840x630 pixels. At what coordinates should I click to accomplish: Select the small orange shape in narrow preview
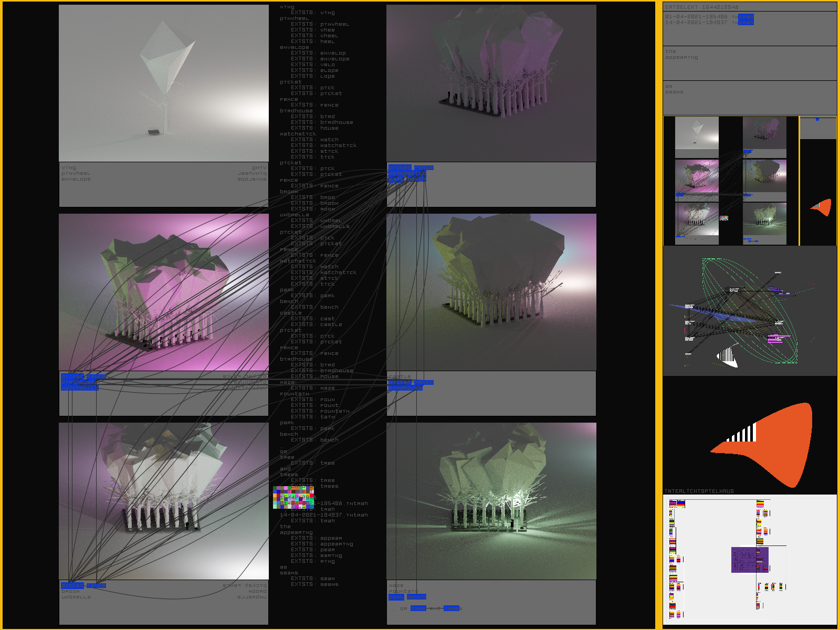[x=823, y=207]
